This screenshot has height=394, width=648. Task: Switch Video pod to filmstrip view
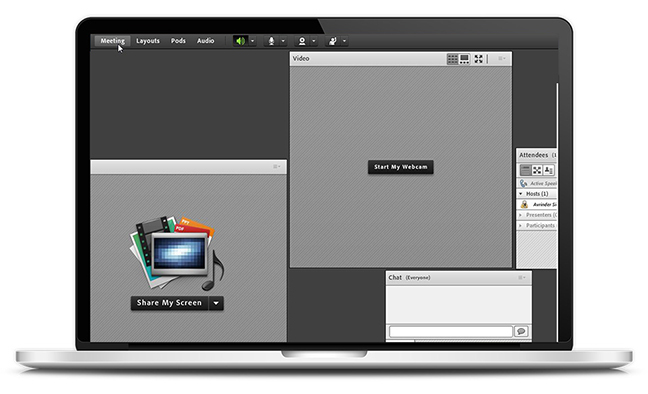click(465, 59)
